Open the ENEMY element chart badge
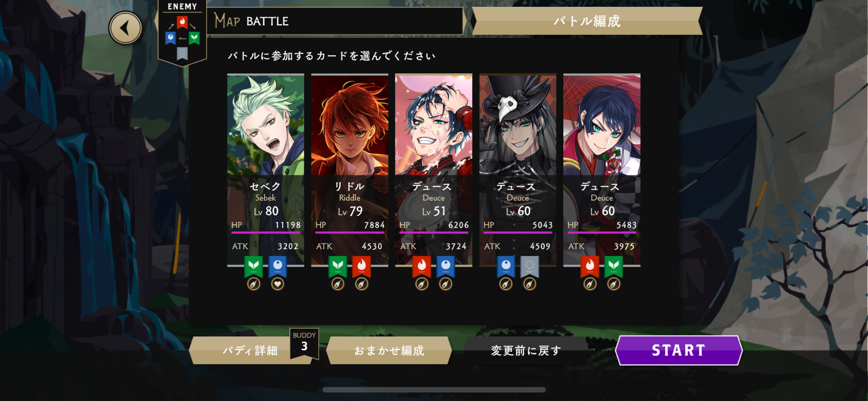The height and width of the screenshot is (401, 868). 182,33
